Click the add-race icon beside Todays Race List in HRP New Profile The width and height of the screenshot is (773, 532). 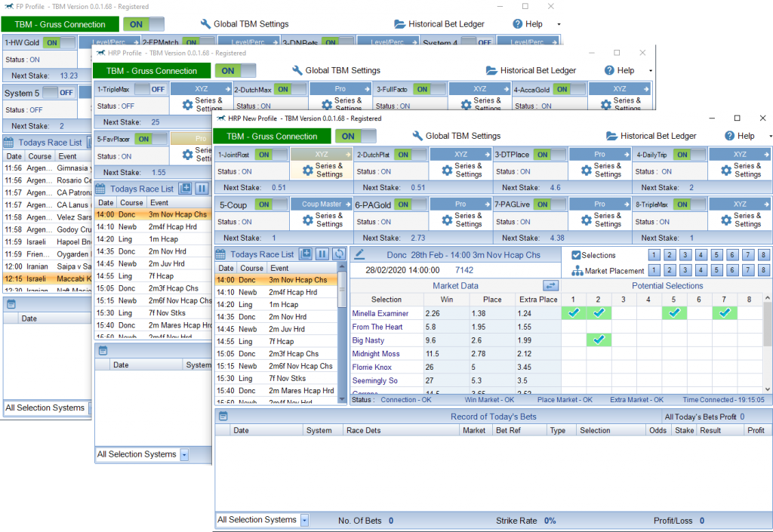point(306,254)
